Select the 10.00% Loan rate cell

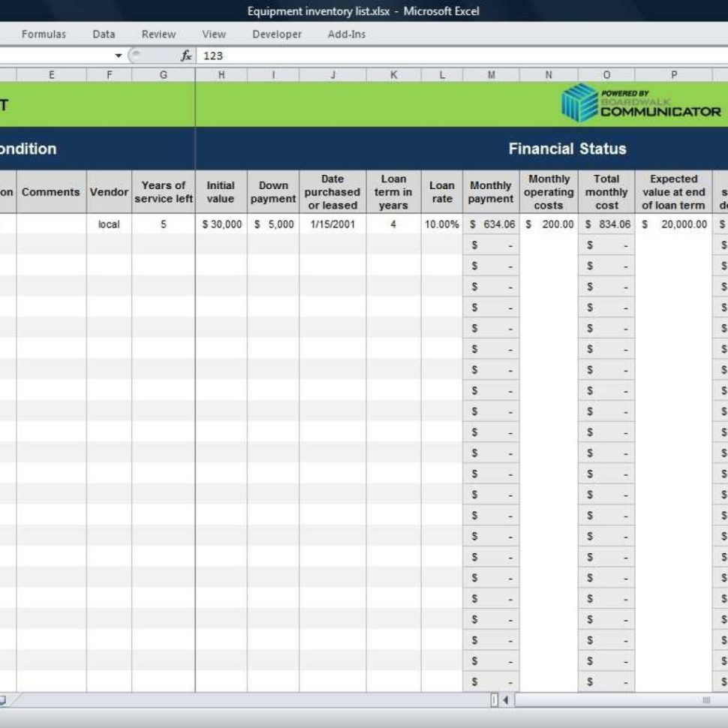(x=441, y=224)
